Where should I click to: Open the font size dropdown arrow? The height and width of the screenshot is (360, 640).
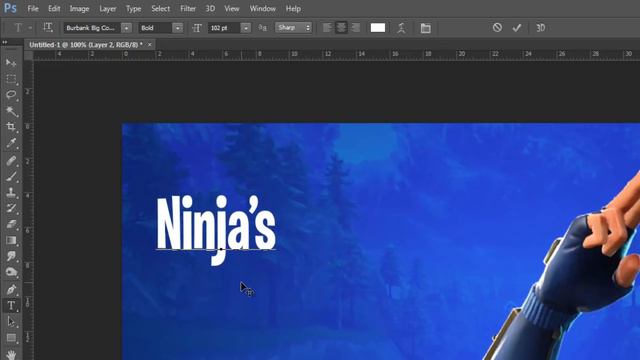pyautogui.click(x=246, y=28)
